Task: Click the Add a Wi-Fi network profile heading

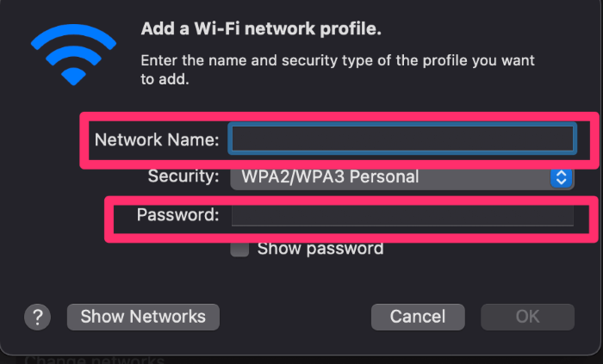Action: pos(261,28)
